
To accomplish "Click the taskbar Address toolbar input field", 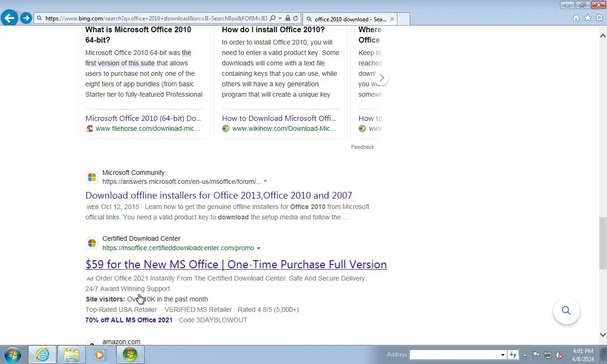I will click(454, 355).
